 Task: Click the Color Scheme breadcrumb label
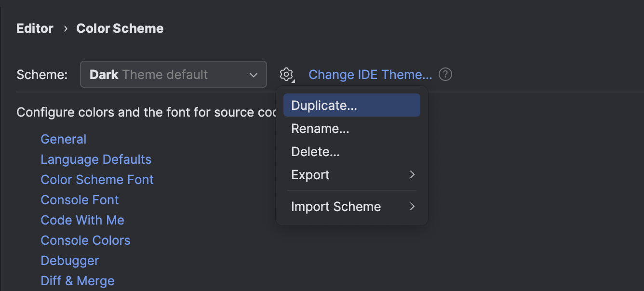120,28
